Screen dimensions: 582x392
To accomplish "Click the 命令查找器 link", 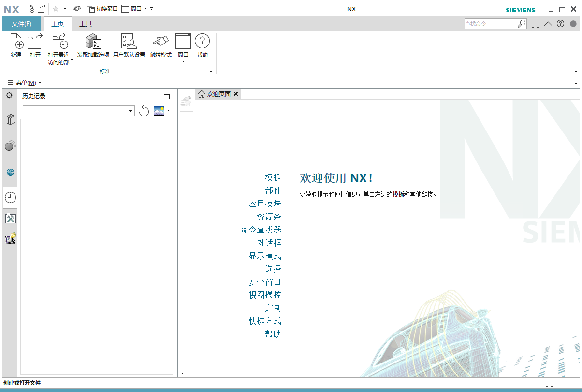I will click(x=261, y=230).
